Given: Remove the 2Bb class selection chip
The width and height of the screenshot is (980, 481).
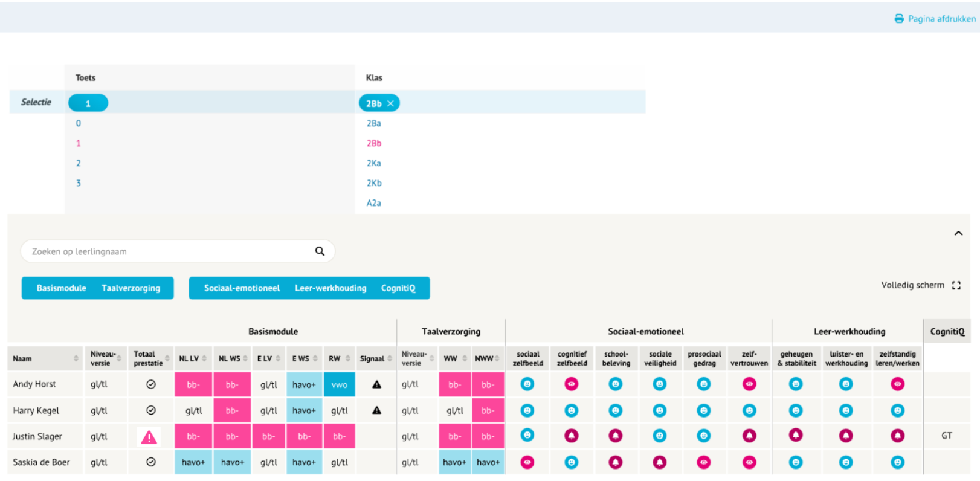Looking at the screenshot, I should point(390,103).
